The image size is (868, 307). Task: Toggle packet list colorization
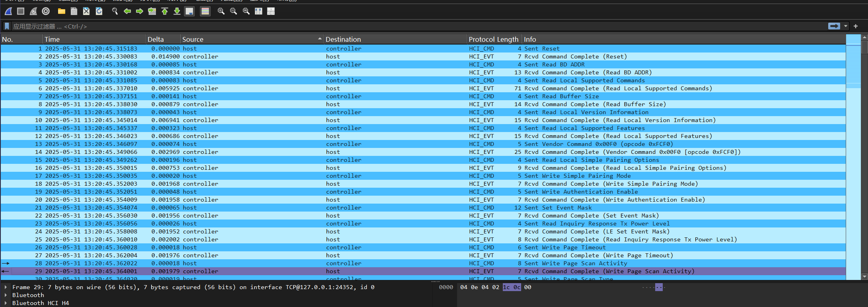[205, 11]
